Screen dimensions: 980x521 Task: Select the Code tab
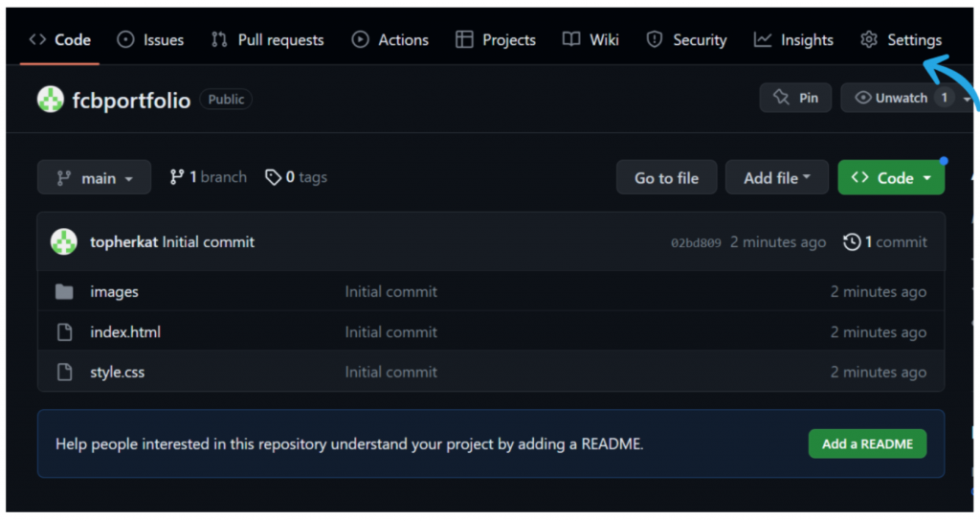tap(60, 40)
